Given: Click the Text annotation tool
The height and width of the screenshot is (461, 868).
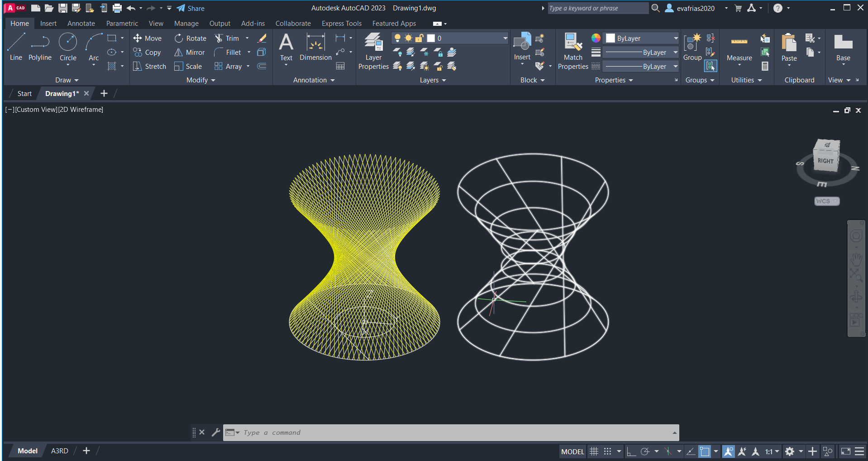Looking at the screenshot, I should point(286,47).
